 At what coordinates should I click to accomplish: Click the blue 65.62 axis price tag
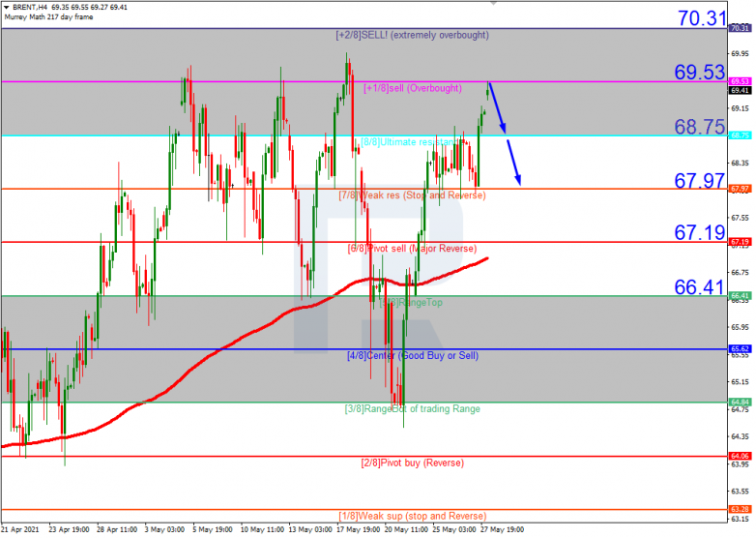(x=741, y=349)
